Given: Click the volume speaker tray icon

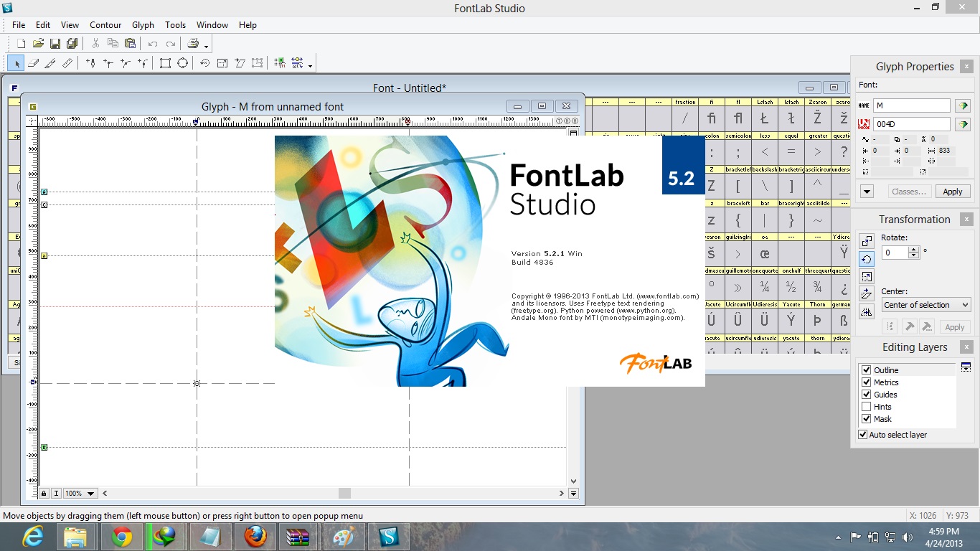Looking at the screenshot, I should tap(908, 537).
